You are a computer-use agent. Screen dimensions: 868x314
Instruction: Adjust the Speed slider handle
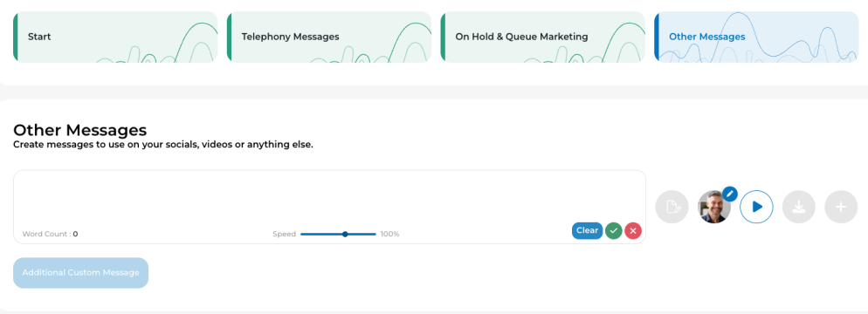pos(345,234)
